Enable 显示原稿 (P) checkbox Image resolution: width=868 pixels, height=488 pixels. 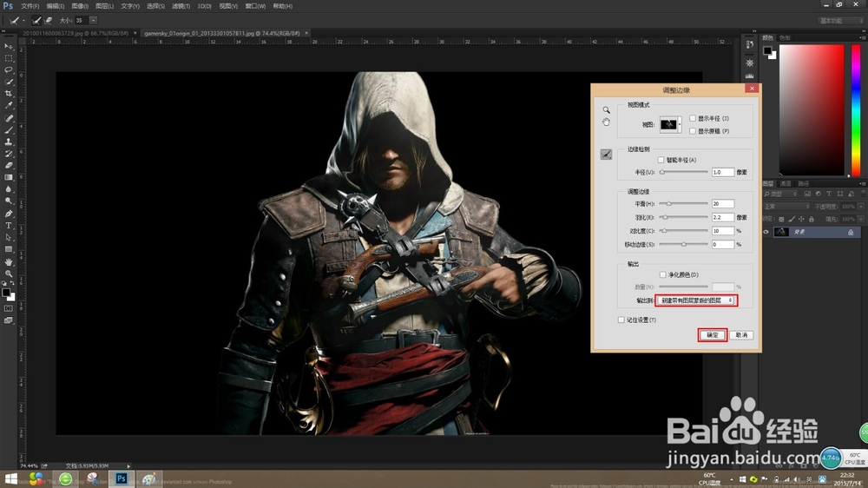tap(693, 131)
